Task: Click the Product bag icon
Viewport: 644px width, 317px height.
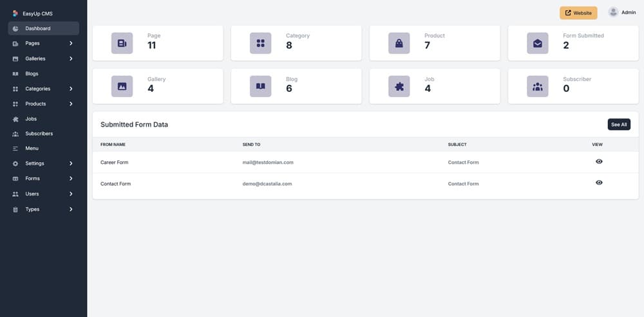Action: point(399,43)
